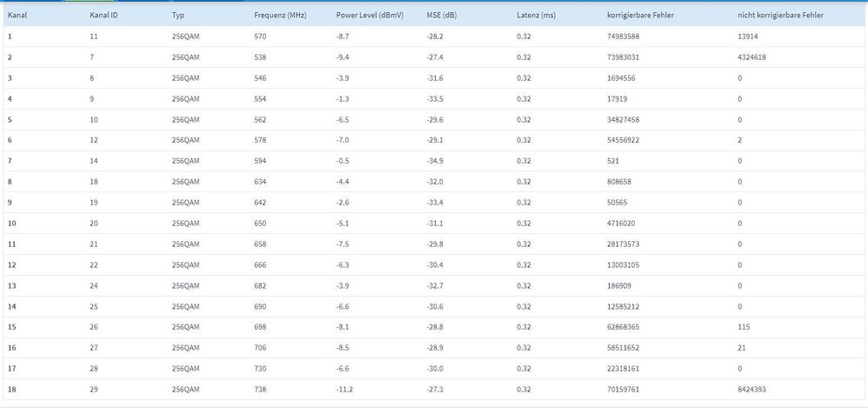
Task: Click the Latenz (ms) column header
Action: (536, 16)
